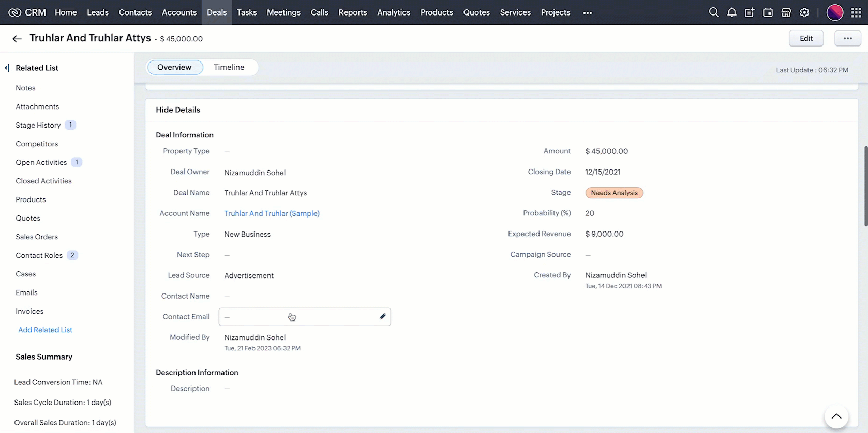Expand more modules ellipsis in navbar
Viewport: 868px width, 433px height.
tap(587, 13)
